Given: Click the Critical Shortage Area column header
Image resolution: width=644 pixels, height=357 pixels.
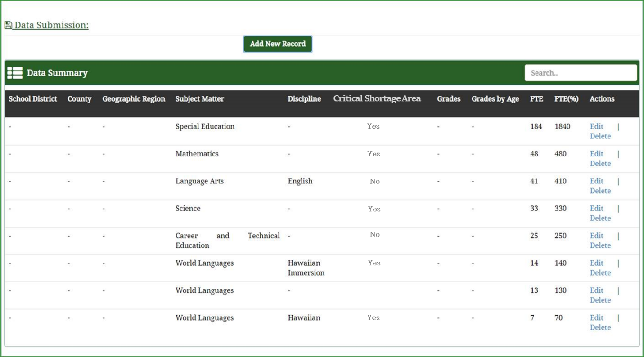Looking at the screenshot, I should click(377, 98).
